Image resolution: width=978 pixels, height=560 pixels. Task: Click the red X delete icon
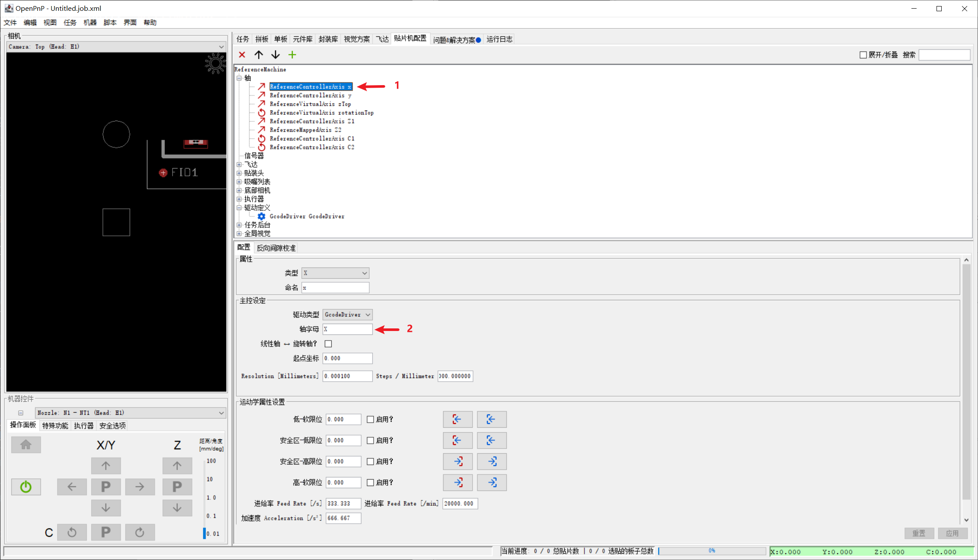(x=242, y=54)
